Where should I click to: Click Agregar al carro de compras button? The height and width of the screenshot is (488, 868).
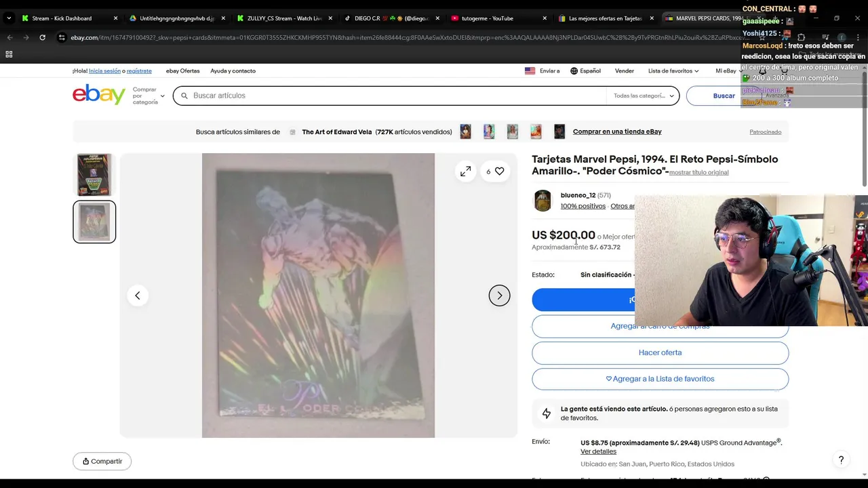point(660,327)
